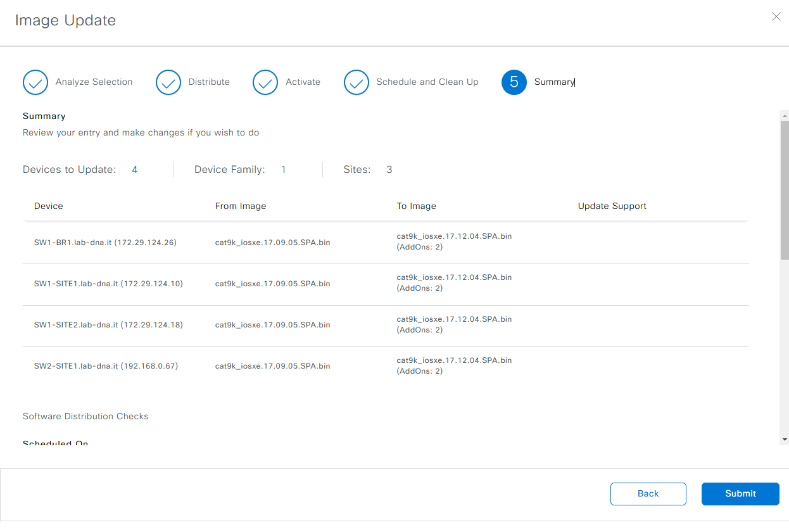This screenshot has height=532, width=789.
Task: Click the Analyze Selection checkmark step icon
Action: (x=35, y=82)
